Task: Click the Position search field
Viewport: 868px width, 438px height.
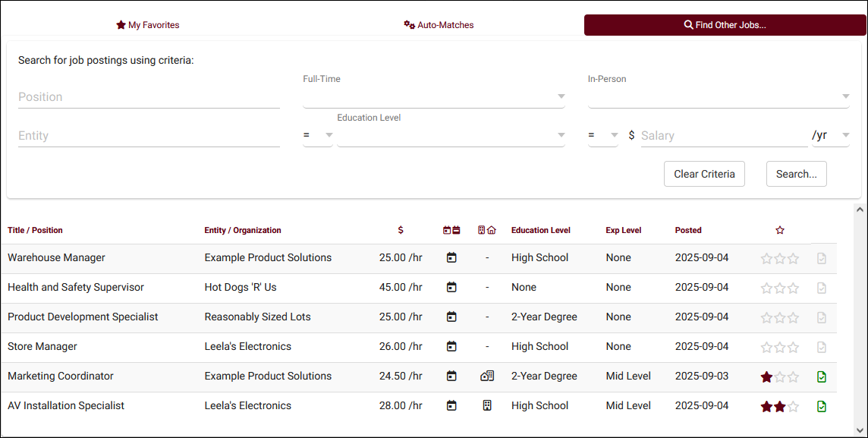Action: pos(149,97)
